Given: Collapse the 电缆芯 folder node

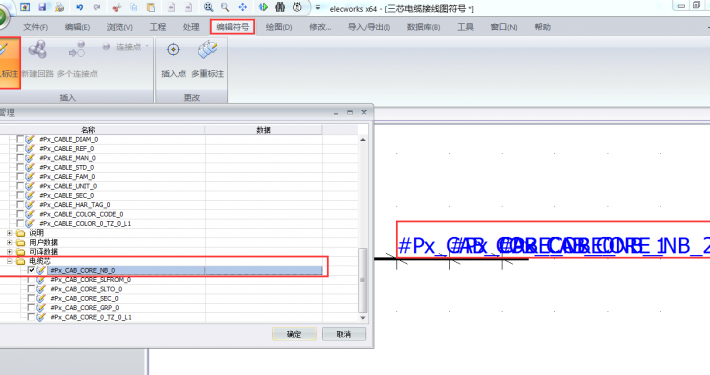Looking at the screenshot, I should [10, 261].
